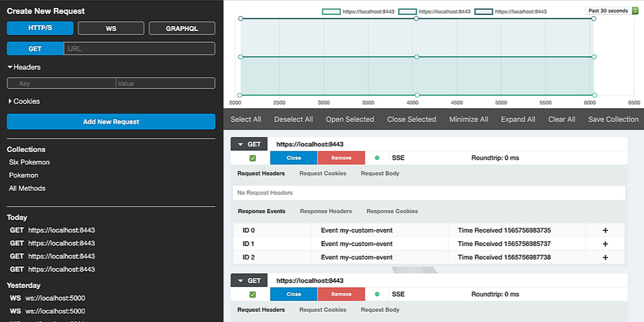Screen dimensions: 644x322
Task: Click Expand All in toolbar
Action: coord(518,119)
